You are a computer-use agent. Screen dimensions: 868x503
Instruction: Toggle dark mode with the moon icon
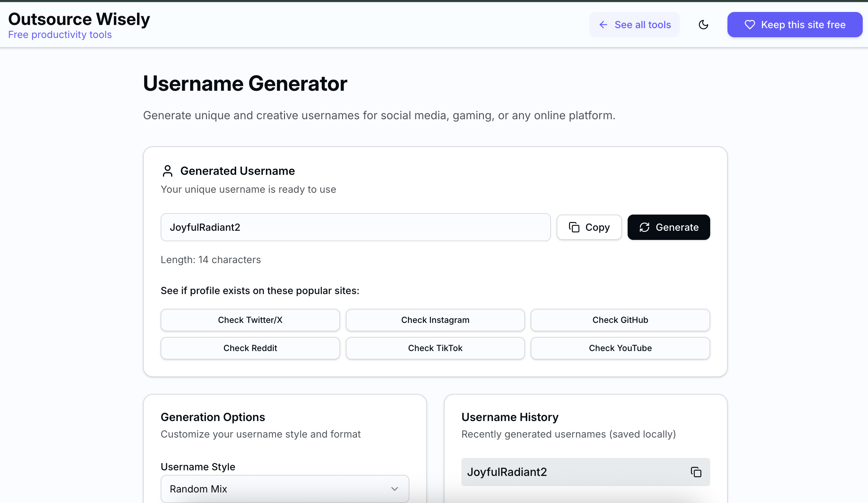point(703,25)
